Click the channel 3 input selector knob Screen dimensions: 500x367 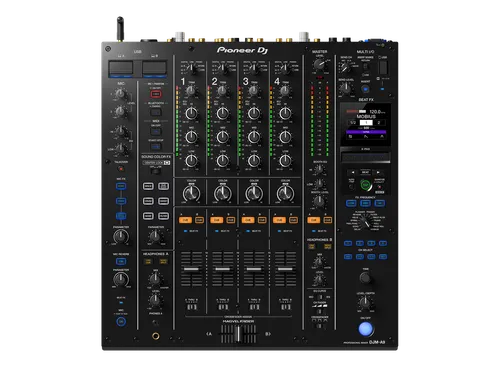(x=254, y=69)
